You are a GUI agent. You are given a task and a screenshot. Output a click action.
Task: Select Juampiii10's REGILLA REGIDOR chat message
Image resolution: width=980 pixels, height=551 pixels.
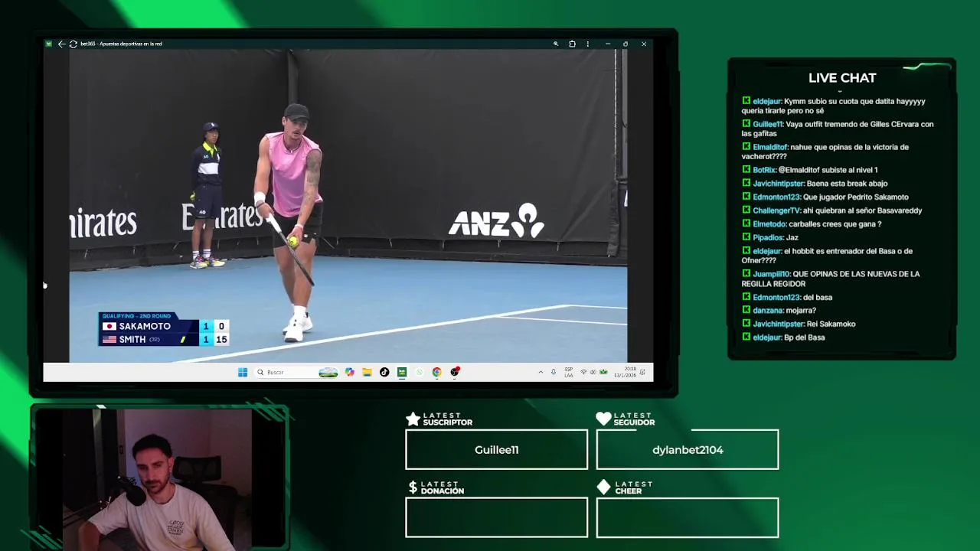(831, 279)
